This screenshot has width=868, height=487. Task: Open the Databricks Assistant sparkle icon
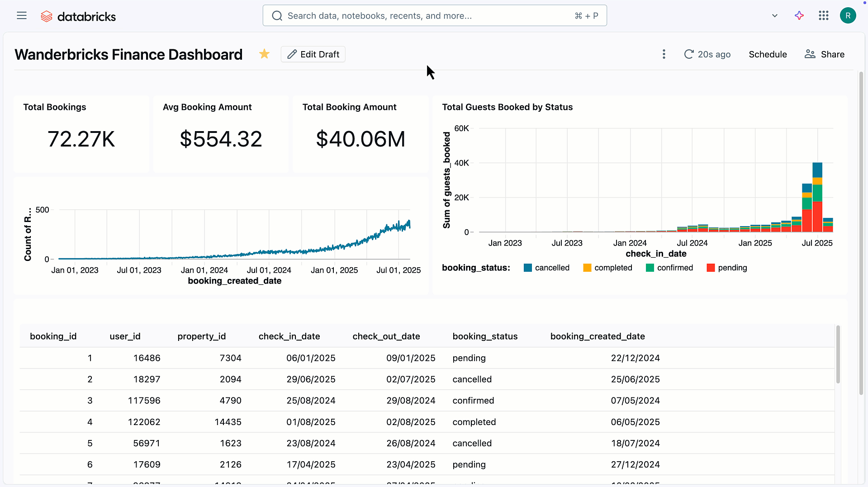799,15
